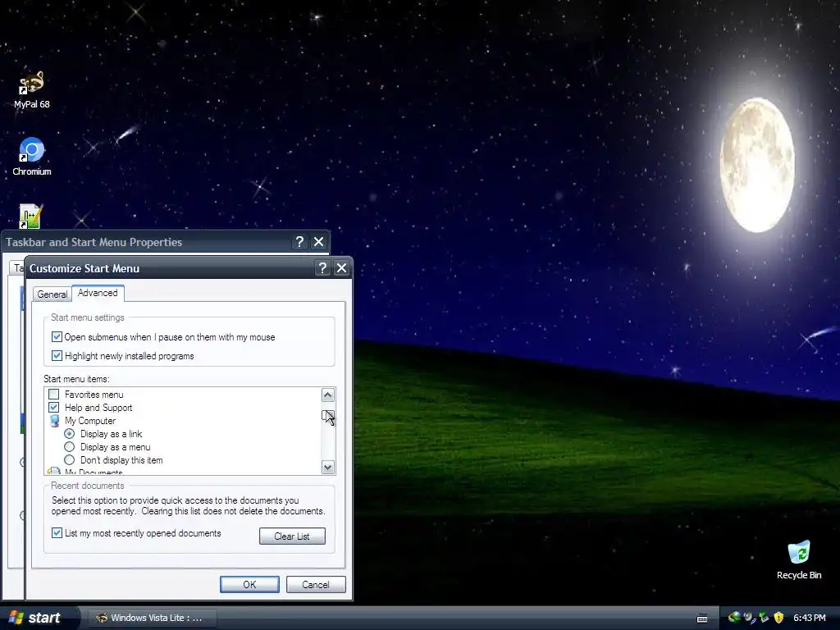Click the list scrollbar down arrow
Screen dimensions: 840x630
[x=328, y=467]
